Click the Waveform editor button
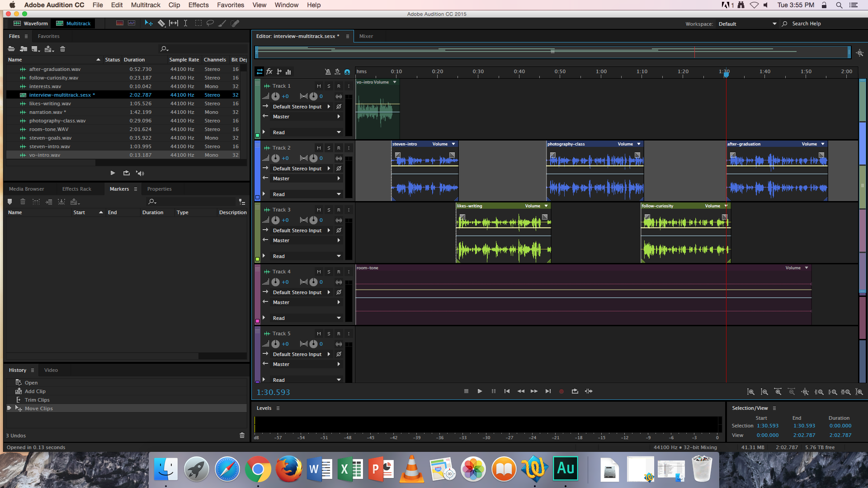868x488 pixels. [30, 23]
